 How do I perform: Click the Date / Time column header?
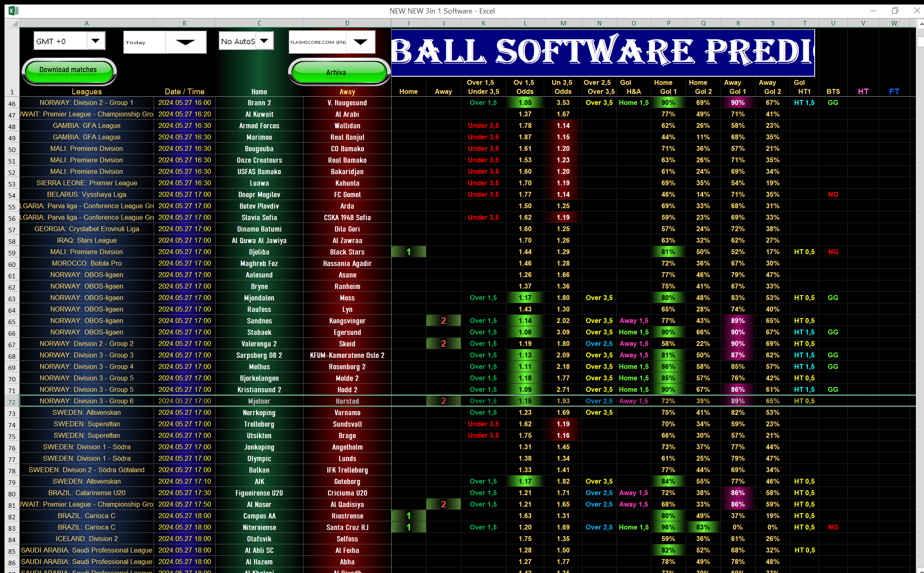(x=184, y=91)
